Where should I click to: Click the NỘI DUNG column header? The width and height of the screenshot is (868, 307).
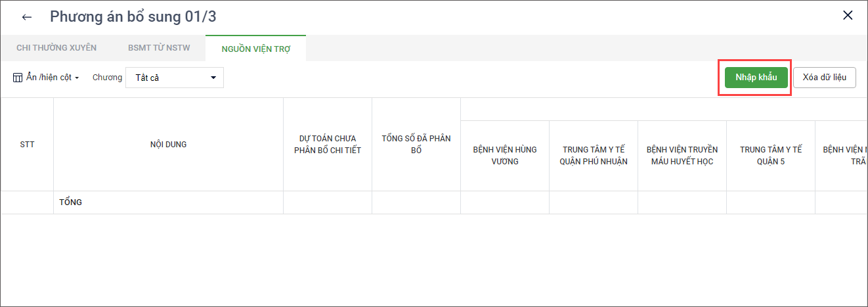pos(168,145)
